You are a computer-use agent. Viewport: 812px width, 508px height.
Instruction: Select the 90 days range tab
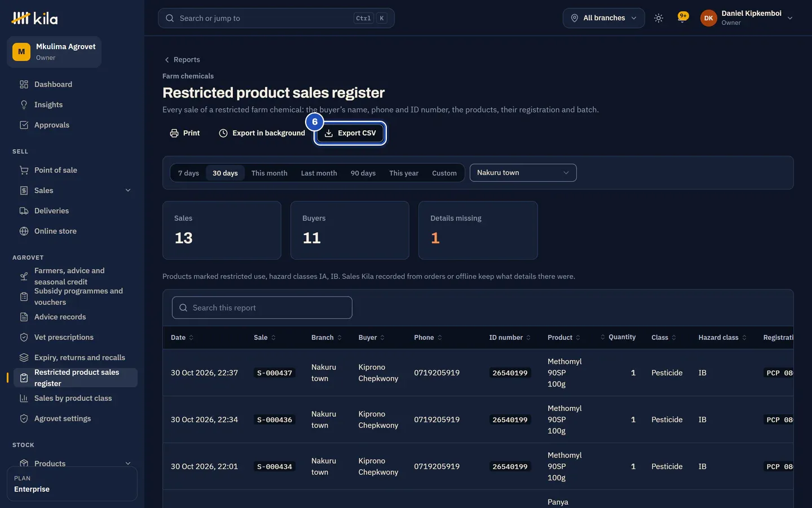[363, 173]
